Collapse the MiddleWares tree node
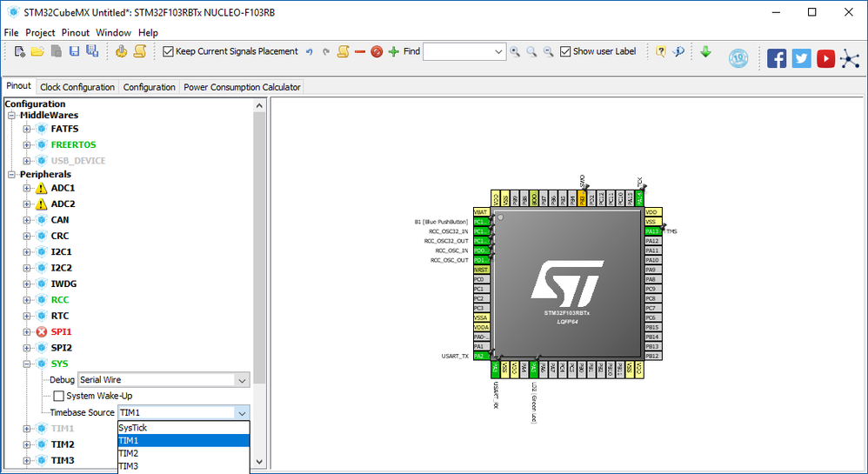This screenshot has width=868, height=474. (11, 115)
